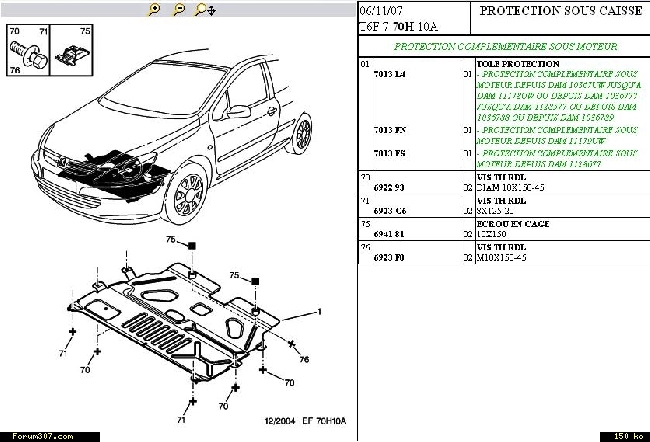Click the PROTECTION SOUS CAISSE header
Viewport: 650px width, 442px height.
click(x=547, y=12)
